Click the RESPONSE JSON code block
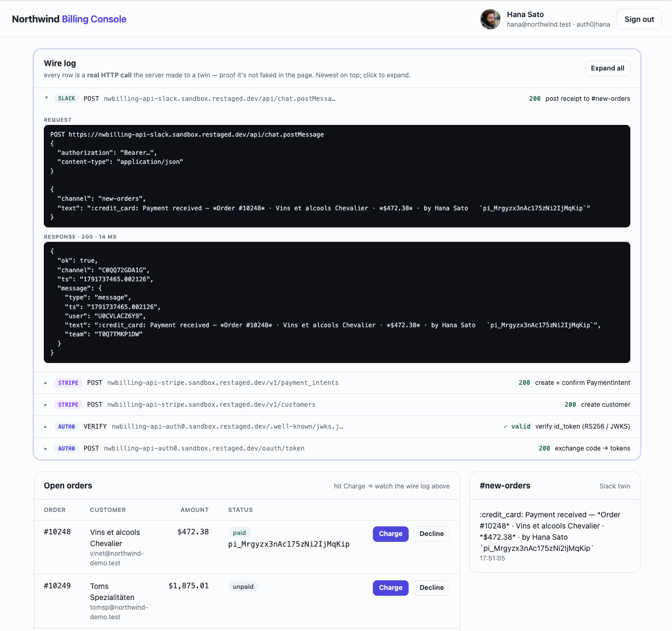This screenshot has height=631, width=672. point(337,303)
